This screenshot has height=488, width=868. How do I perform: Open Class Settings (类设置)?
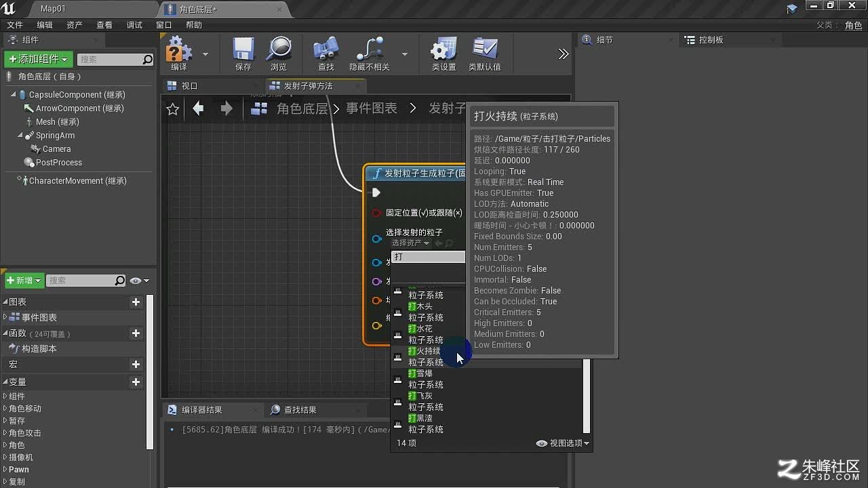point(444,49)
